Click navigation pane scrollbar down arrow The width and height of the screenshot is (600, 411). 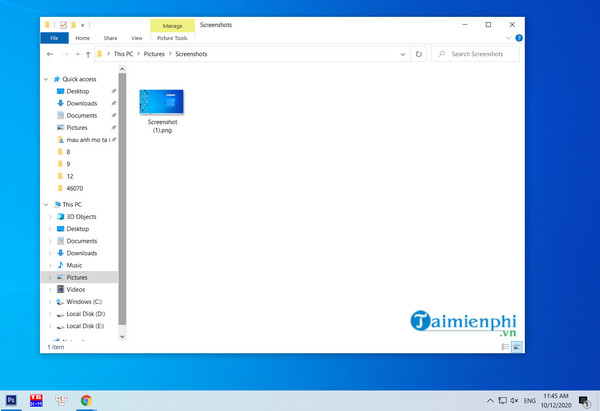[122, 337]
